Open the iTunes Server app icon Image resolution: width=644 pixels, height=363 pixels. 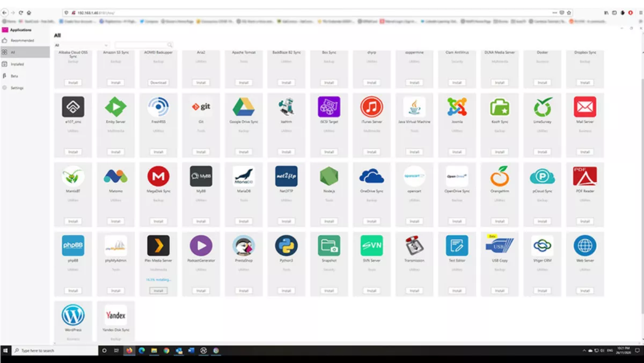pos(372,107)
